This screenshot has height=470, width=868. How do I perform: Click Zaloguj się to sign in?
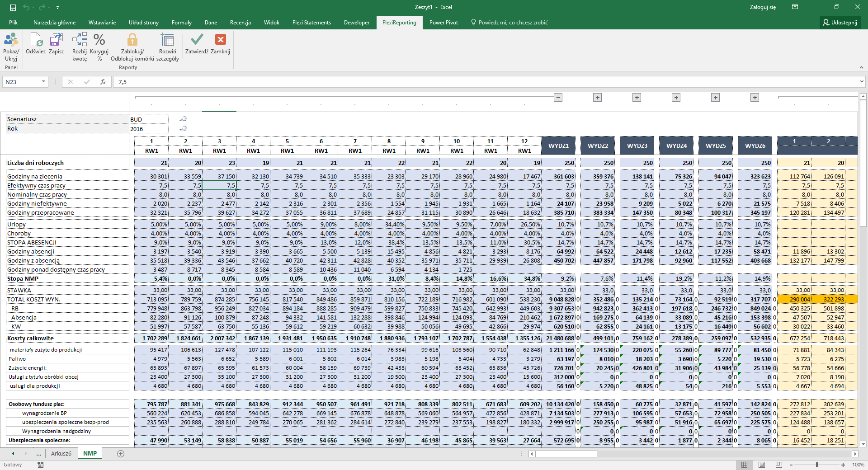[x=763, y=7]
